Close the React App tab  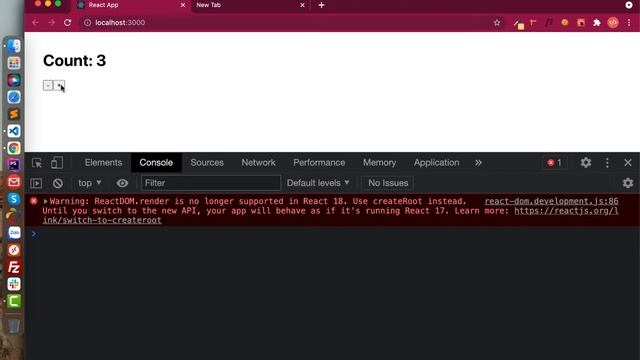click(x=183, y=5)
